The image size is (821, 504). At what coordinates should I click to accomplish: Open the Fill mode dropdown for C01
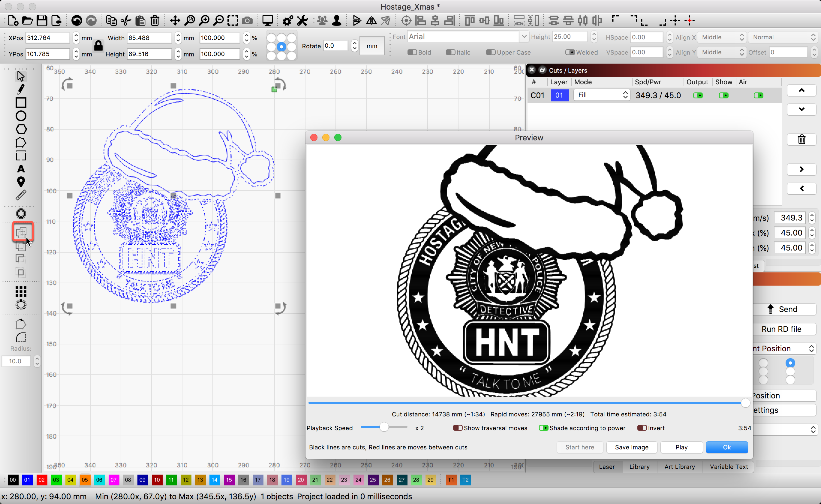tap(601, 95)
